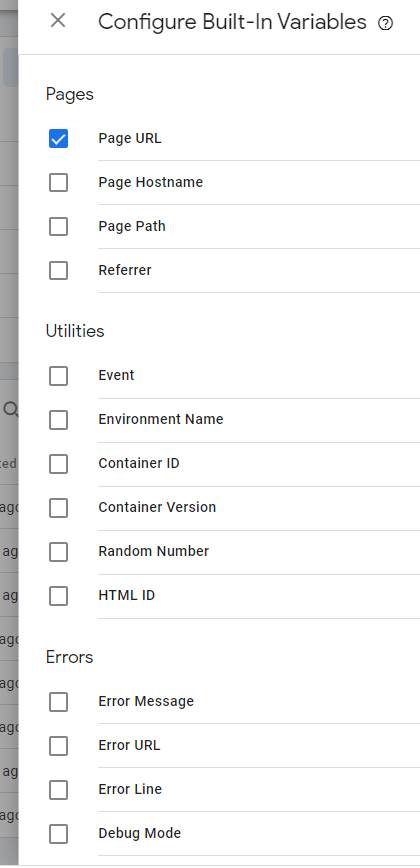
Task: Open the help question mark icon
Action: coord(386,23)
